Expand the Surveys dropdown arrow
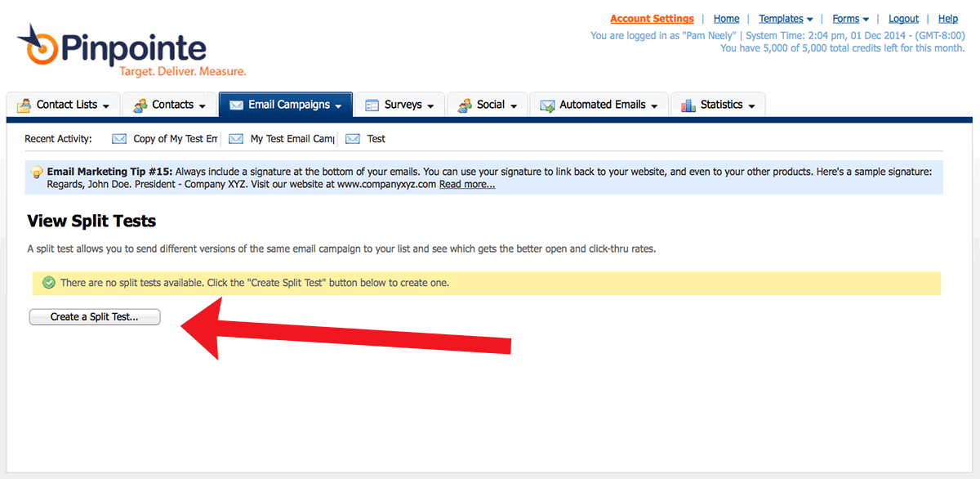Screen dimensions: 980x479 click(x=430, y=106)
